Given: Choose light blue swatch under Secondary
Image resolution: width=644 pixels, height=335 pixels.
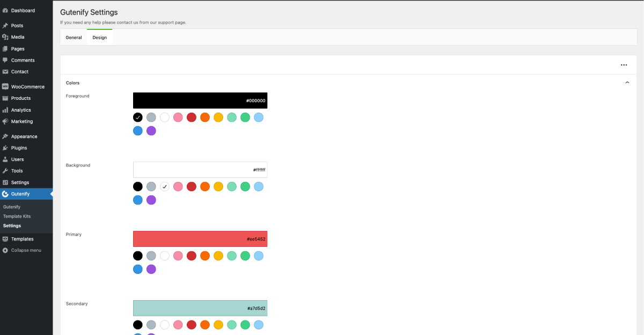Looking at the screenshot, I should point(259,325).
